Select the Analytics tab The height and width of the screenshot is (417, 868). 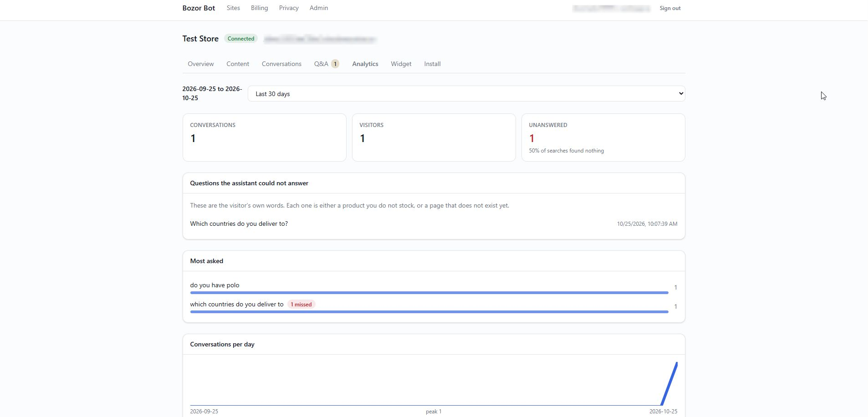365,64
